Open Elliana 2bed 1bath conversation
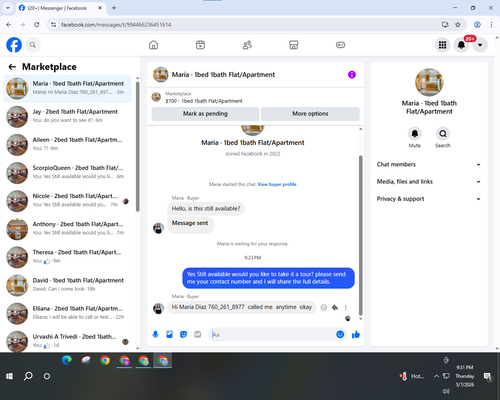This screenshot has width=500, height=400. (x=67, y=314)
